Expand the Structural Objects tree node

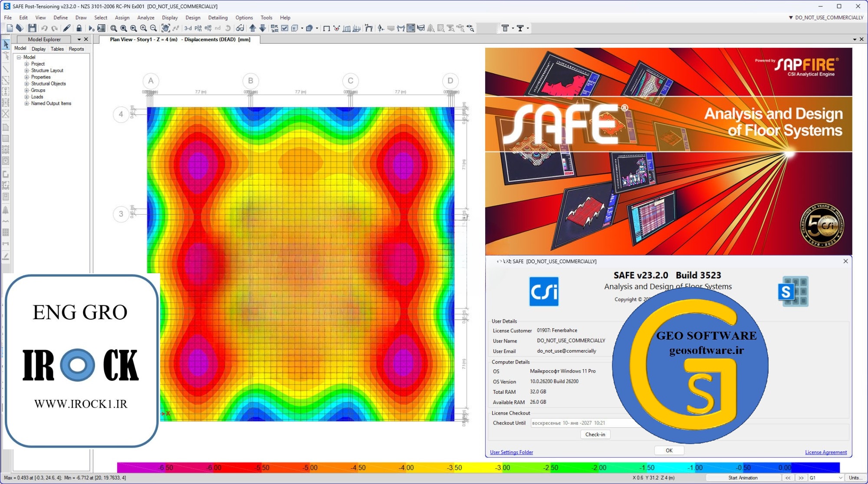[x=26, y=84]
